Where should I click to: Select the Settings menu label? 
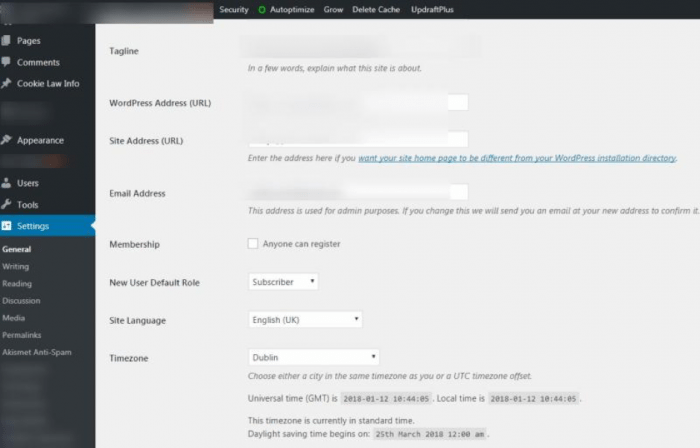[x=33, y=226]
